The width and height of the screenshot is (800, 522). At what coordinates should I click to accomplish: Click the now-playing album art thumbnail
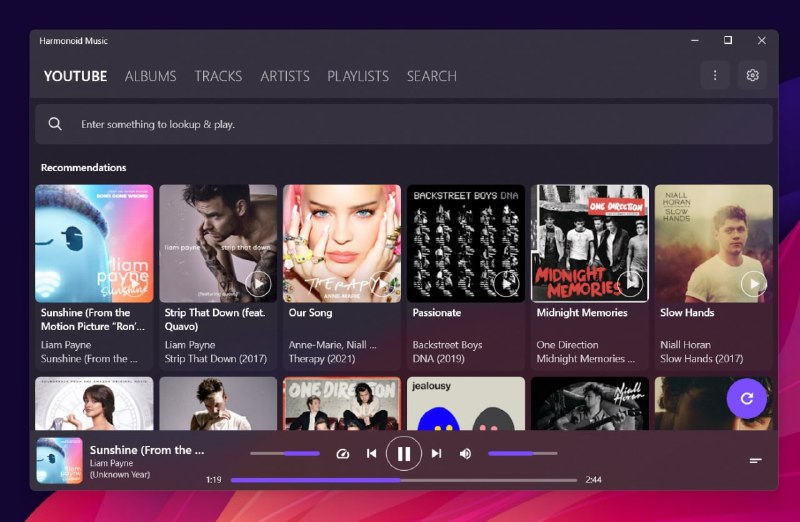point(60,460)
